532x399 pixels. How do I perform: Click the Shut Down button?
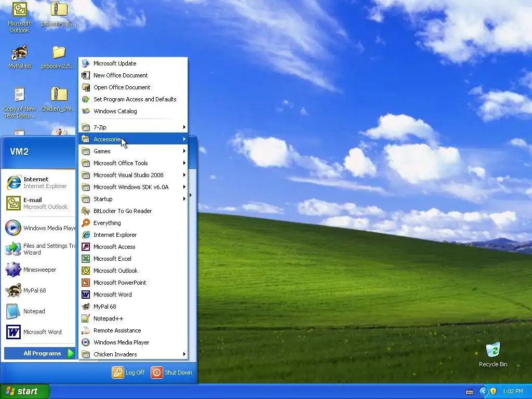(171, 373)
